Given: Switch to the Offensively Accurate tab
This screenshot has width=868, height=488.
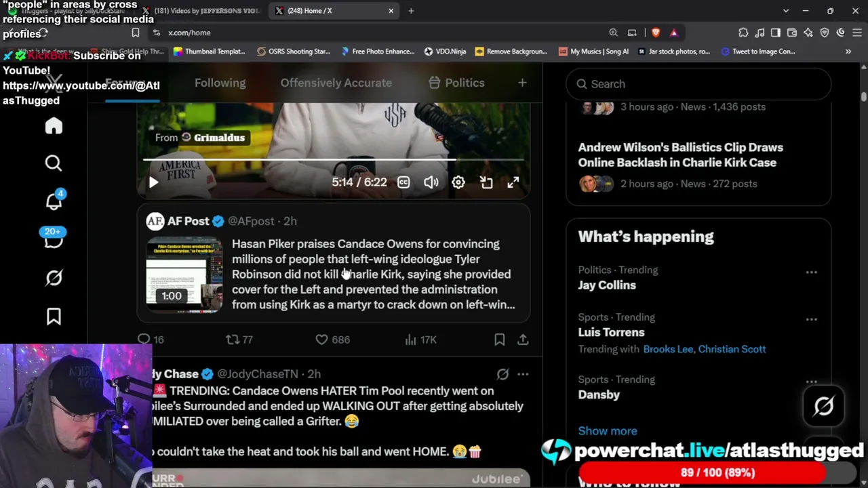Looking at the screenshot, I should (x=336, y=83).
